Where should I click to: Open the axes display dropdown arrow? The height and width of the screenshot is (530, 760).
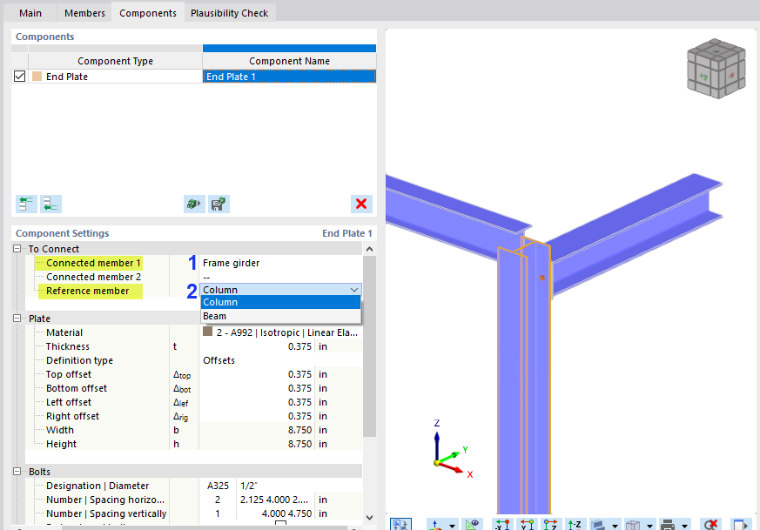pyautogui.click(x=452, y=526)
